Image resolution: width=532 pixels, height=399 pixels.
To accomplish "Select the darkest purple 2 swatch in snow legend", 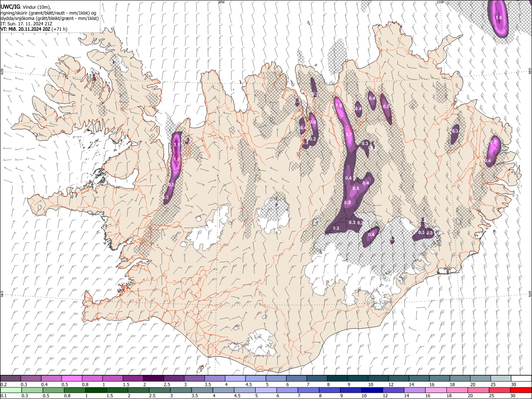I will pos(153,379).
